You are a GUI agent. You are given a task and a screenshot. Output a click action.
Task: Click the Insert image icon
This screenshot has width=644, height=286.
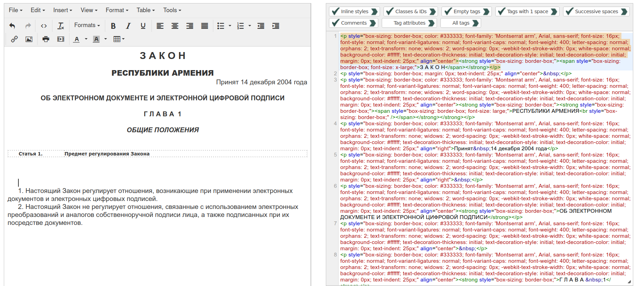[x=29, y=39]
